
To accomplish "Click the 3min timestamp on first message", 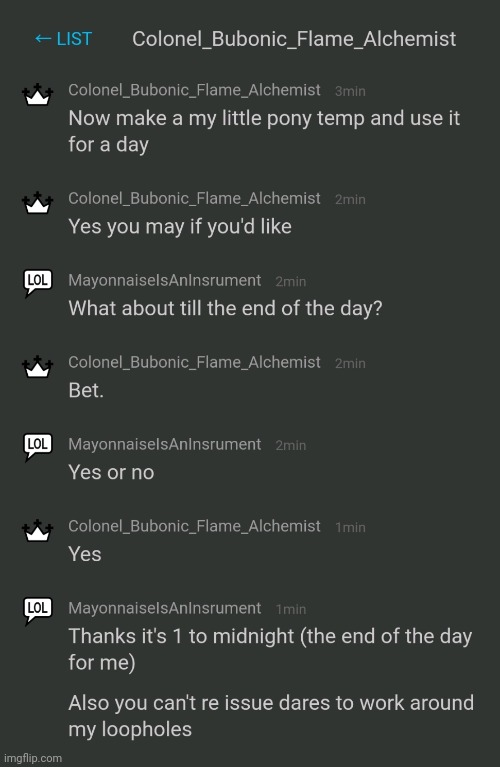I will 350,91.
